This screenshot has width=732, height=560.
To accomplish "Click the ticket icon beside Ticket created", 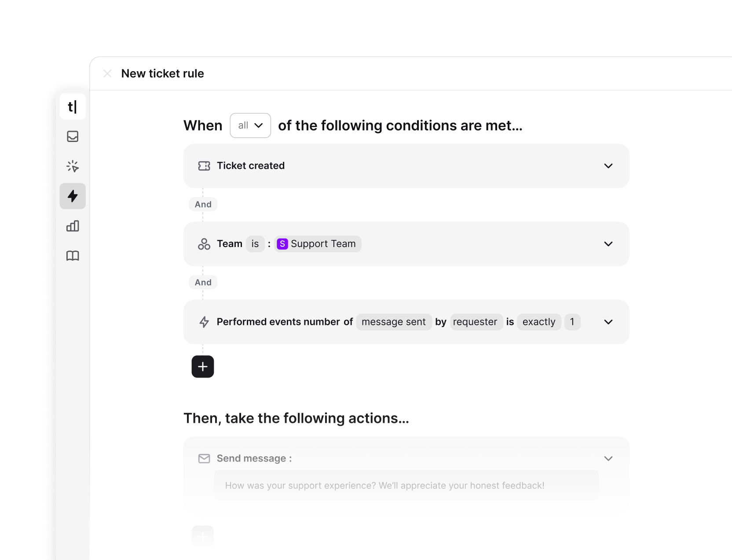I will pyautogui.click(x=204, y=166).
